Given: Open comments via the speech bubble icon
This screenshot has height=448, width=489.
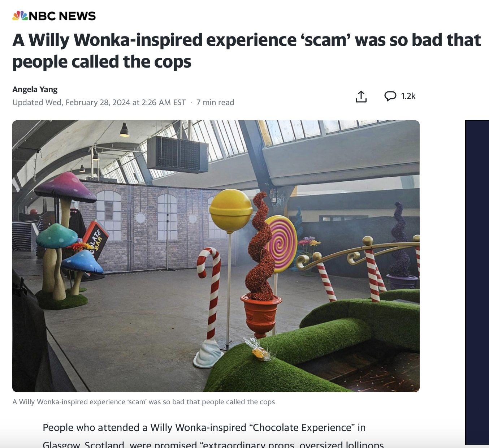Looking at the screenshot, I should tap(390, 96).
